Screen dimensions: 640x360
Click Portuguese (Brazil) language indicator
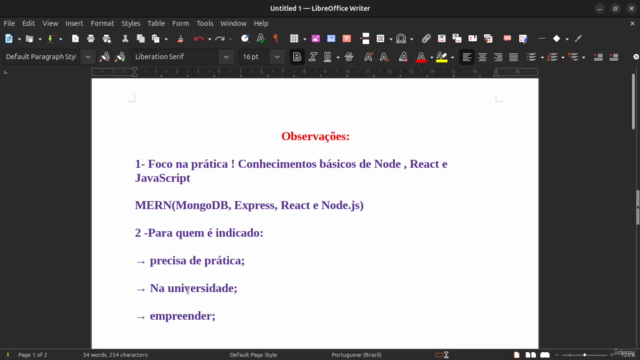356,355
